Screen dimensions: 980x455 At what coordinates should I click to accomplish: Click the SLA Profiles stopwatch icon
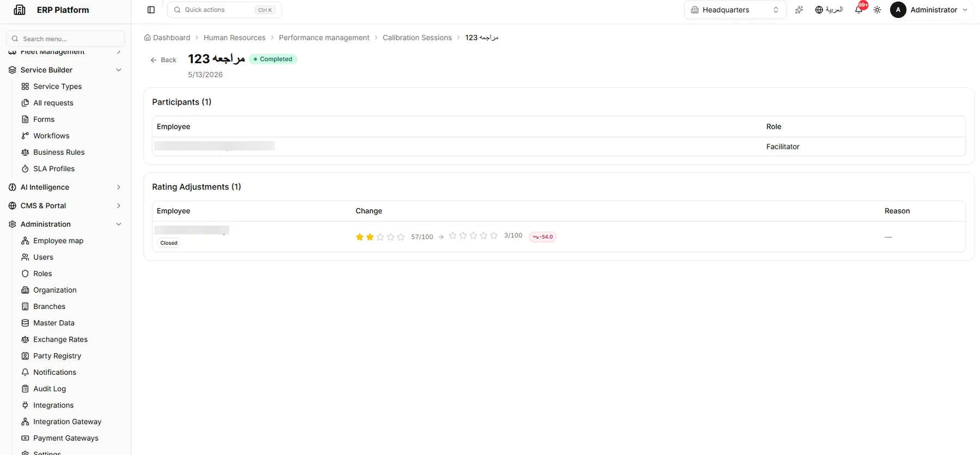pyautogui.click(x=25, y=169)
